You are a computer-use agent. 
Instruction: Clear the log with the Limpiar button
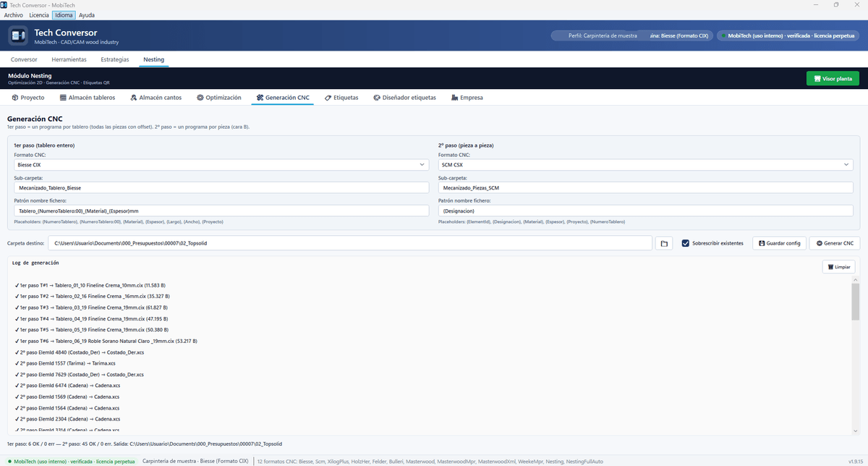[x=839, y=267]
